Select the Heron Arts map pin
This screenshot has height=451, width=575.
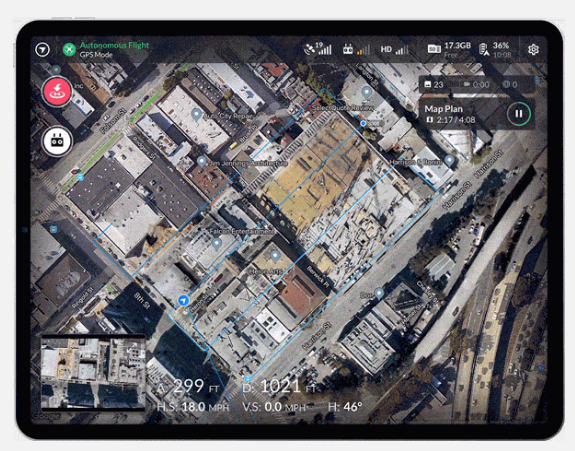275,256
